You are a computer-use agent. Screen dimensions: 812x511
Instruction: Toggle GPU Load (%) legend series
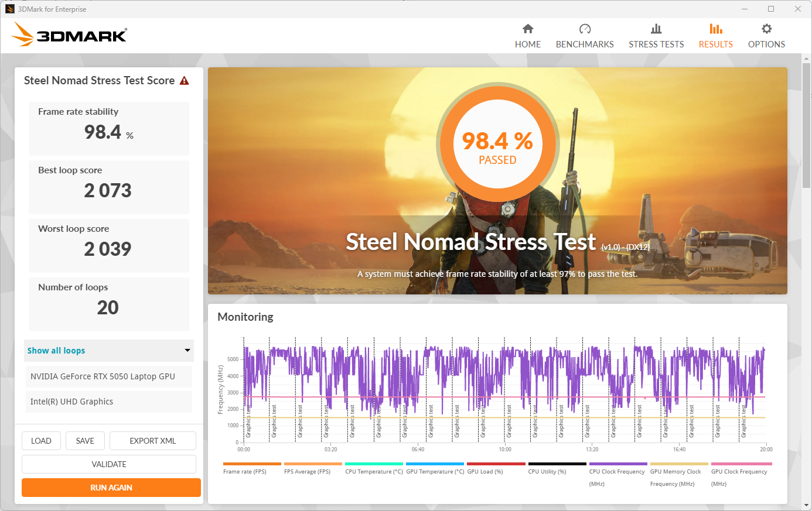(x=496, y=468)
